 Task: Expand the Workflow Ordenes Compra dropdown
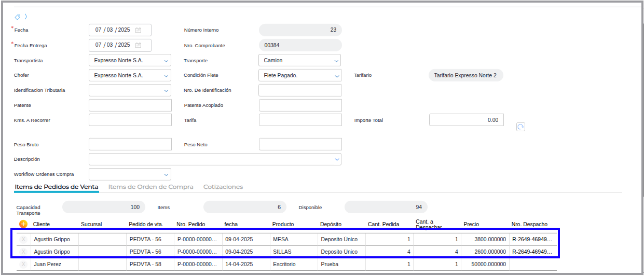pyautogui.click(x=166, y=175)
